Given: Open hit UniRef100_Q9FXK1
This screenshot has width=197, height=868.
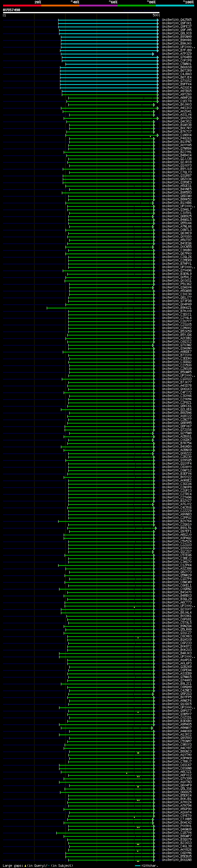Looking at the screenshot, I should coord(176,23).
